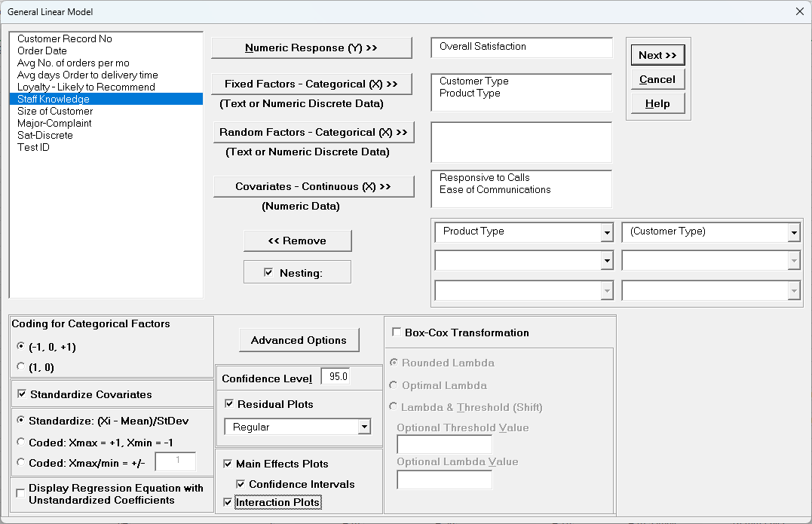The height and width of the screenshot is (524, 812).
Task: Click the << Remove button
Action: pyautogui.click(x=297, y=241)
